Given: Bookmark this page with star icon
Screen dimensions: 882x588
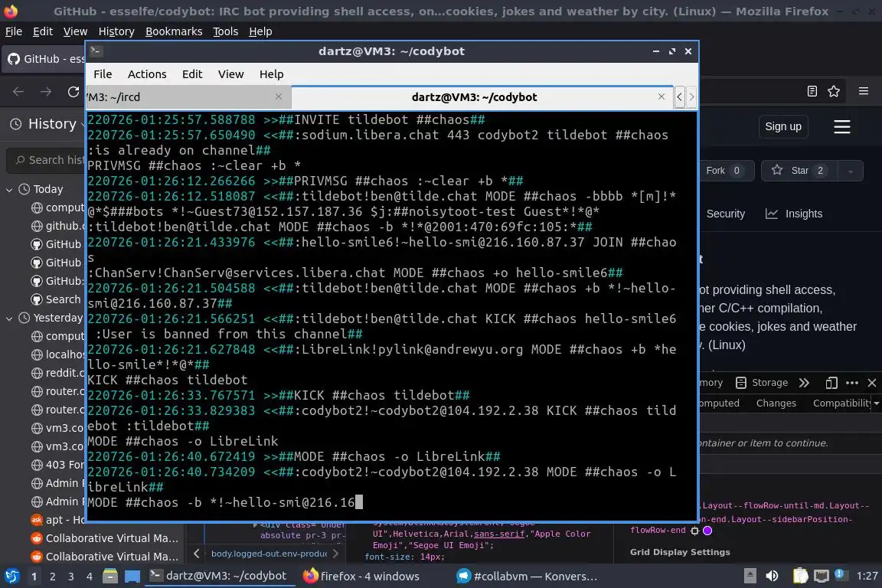Looking at the screenshot, I should (x=834, y=91).
